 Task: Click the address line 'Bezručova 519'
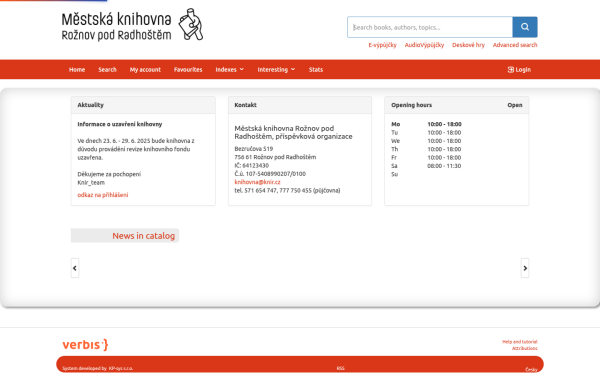click(254, 149)
